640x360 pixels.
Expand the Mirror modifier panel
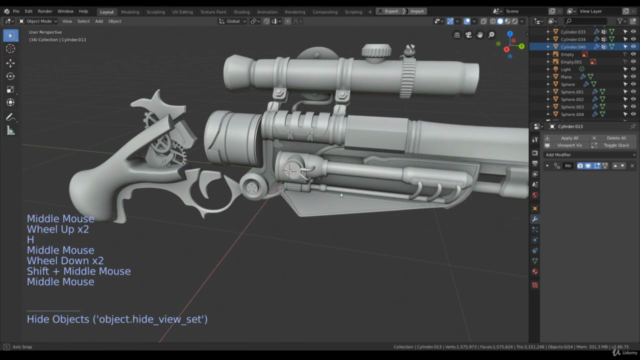pos(547,166)
